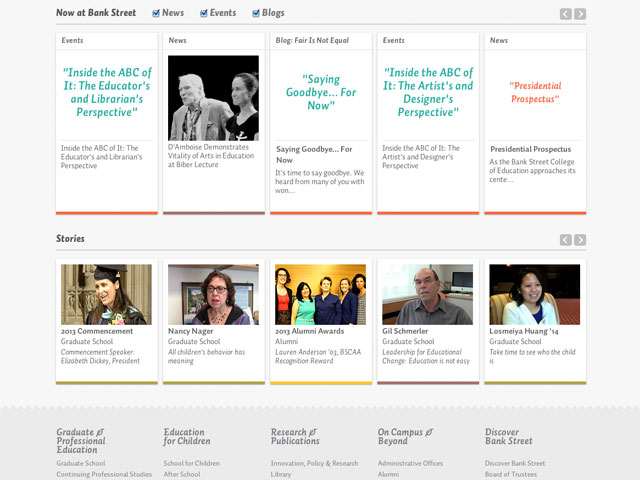Image resolution: width=640 pixels, height=480 pixels.
Task: Click 'Leadership for Educational Change' caption
Action: 426,356
